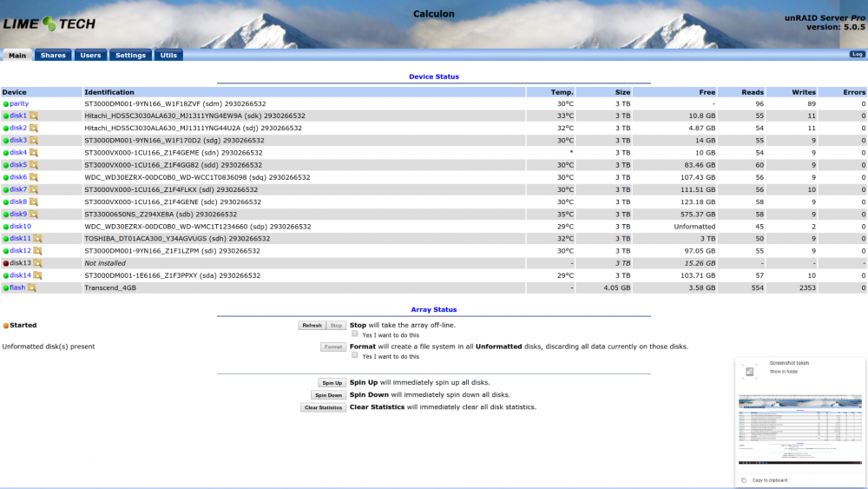
Task: Click the Temp. column header
Action: pyautogui.click(x=562, y=92)
